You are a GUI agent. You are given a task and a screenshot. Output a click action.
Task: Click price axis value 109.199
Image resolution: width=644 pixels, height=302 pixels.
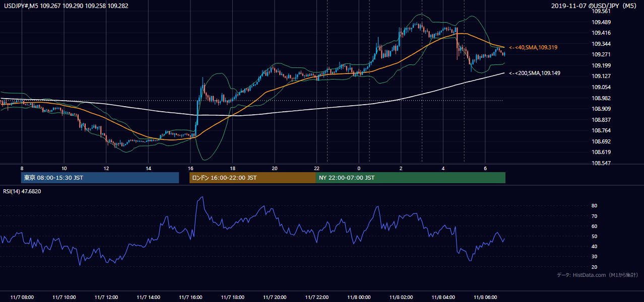point(601,65)
